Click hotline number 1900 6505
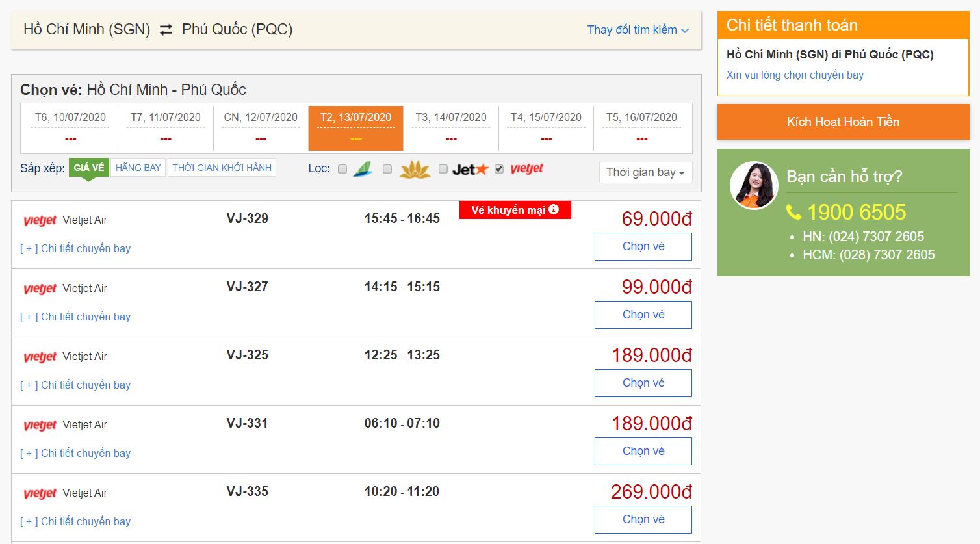This screenshot has width=980, height=544. pyautogui.click(x=856, y=212)
